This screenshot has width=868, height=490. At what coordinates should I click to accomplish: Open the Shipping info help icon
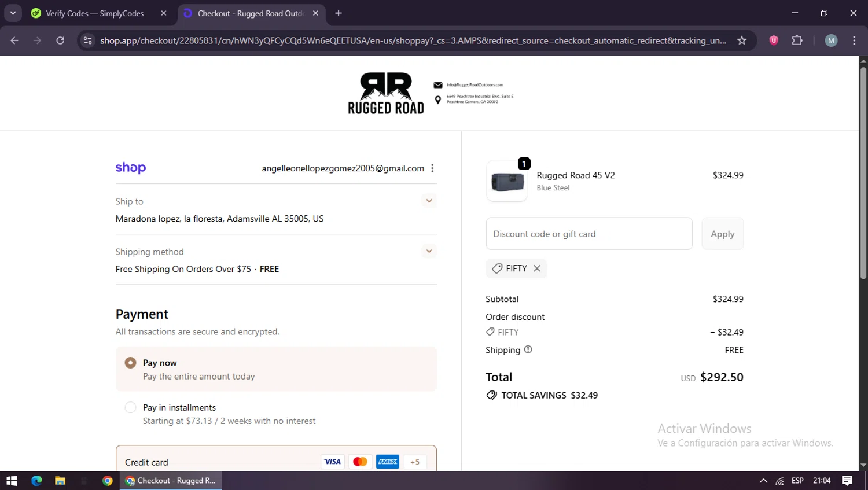click(x=528, y=349)
